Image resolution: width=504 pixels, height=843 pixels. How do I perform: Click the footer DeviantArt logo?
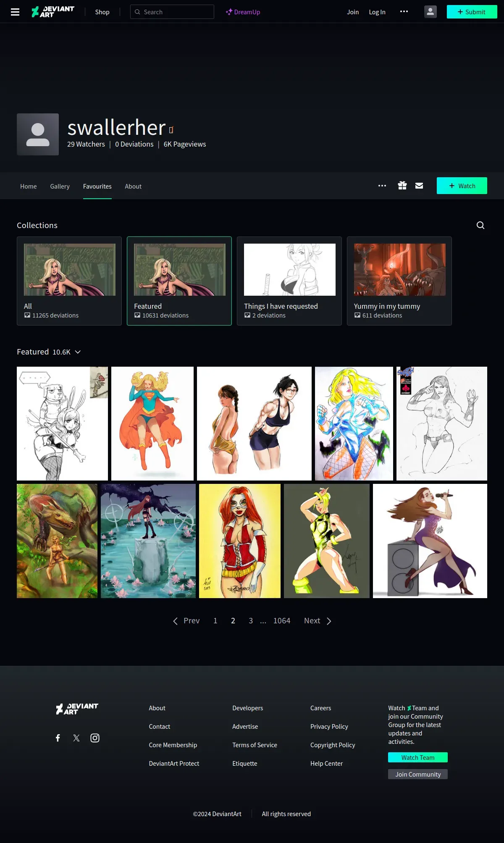[77, 709]
